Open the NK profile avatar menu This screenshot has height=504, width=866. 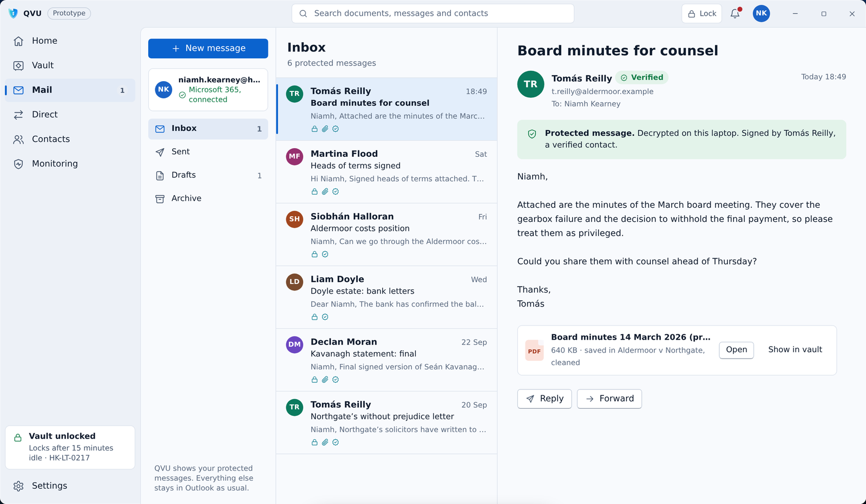pos(761,14)
